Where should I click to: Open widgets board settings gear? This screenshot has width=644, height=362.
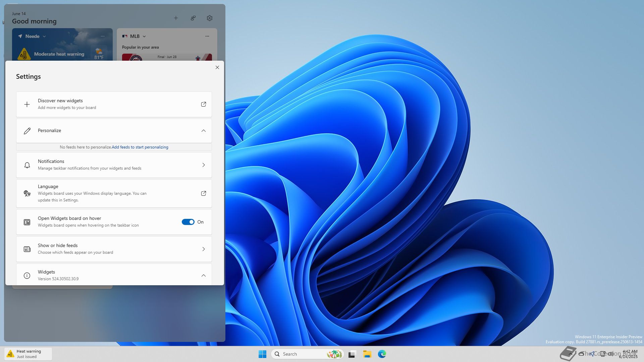[x=210, y=18]
